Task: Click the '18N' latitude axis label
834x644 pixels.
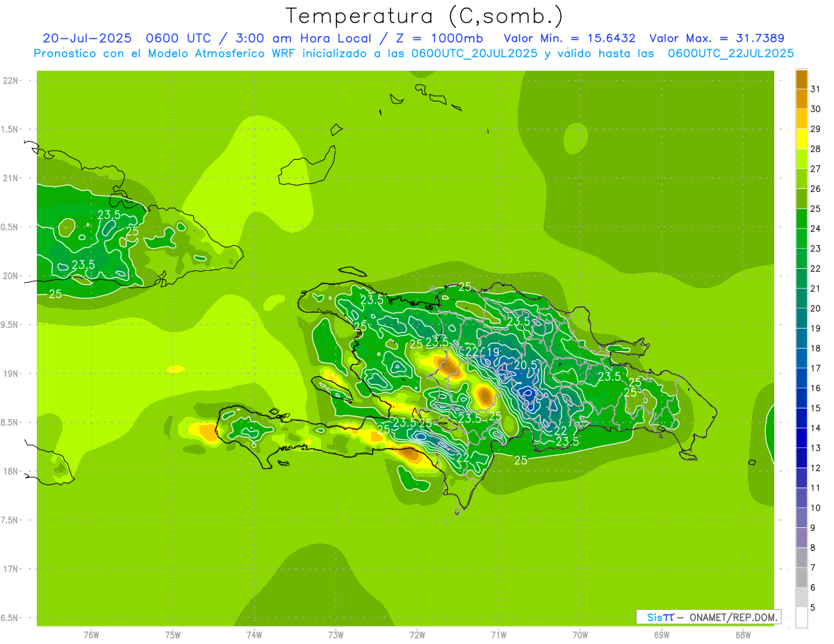Action: coord(11,471)
